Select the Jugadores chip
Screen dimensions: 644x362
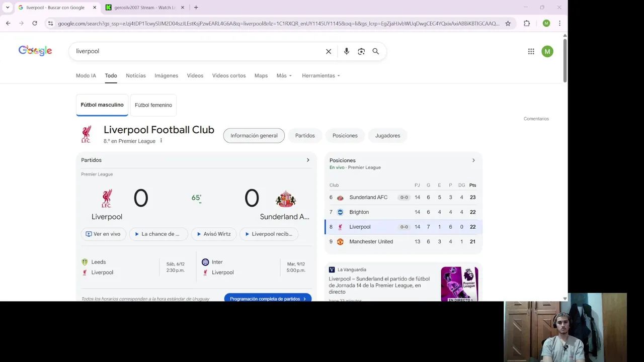click(x=387, y=136)
